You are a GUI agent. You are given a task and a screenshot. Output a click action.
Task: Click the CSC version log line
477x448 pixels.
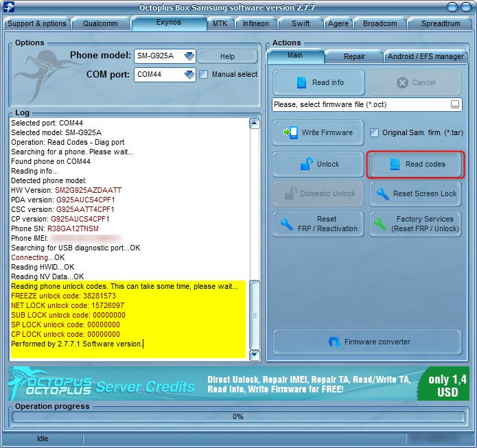coord(62,209)
